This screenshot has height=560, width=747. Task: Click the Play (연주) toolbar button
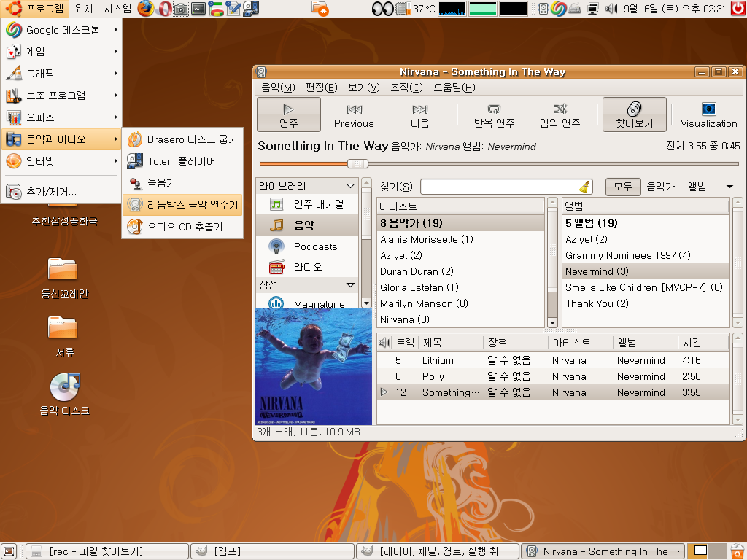289,114
